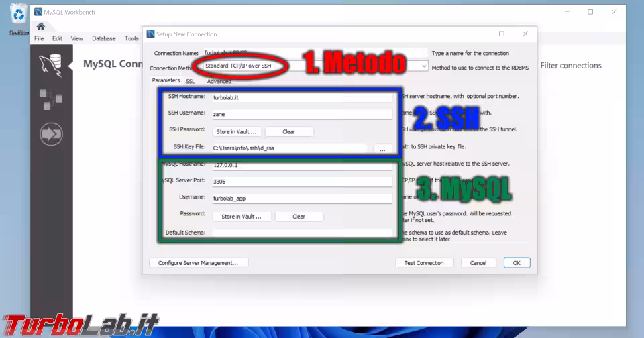
Task: Click the MySQL Username field turbolab_app
Action: click(302, 199)
